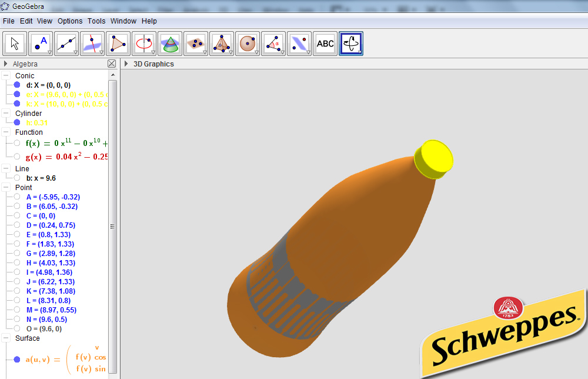
Task: Activate the Rotate 3D Graphics View tool
Action: [351, 44]
